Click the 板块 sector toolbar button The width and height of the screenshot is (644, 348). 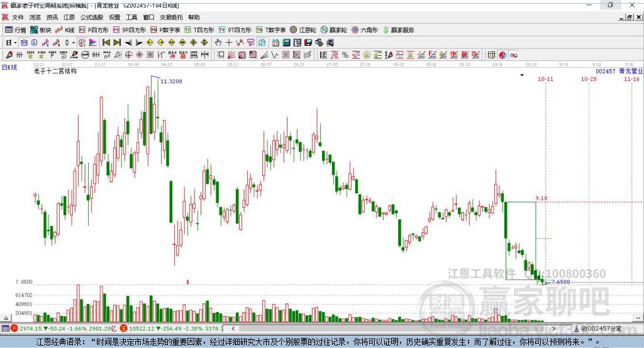click(40, 30)
